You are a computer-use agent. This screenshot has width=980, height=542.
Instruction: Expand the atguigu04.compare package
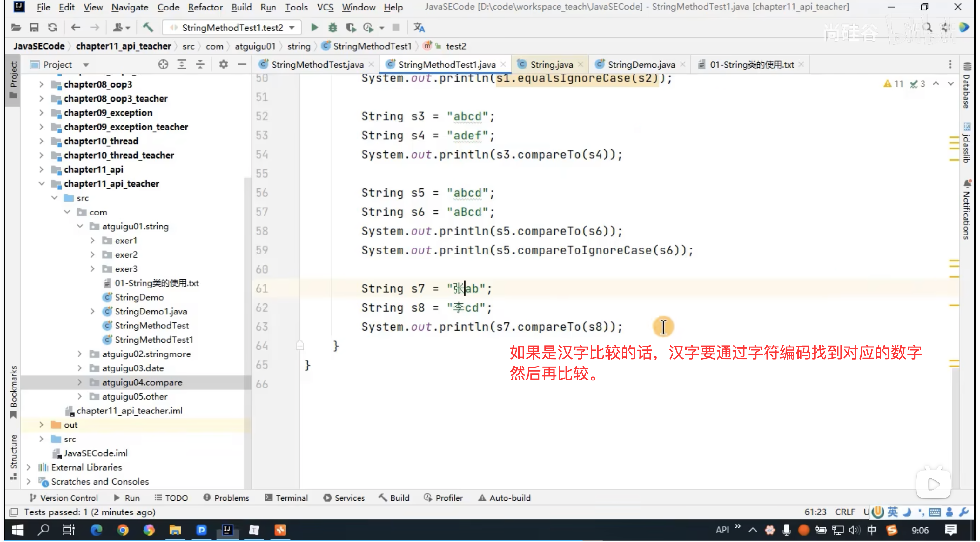(x=79, y=382)
